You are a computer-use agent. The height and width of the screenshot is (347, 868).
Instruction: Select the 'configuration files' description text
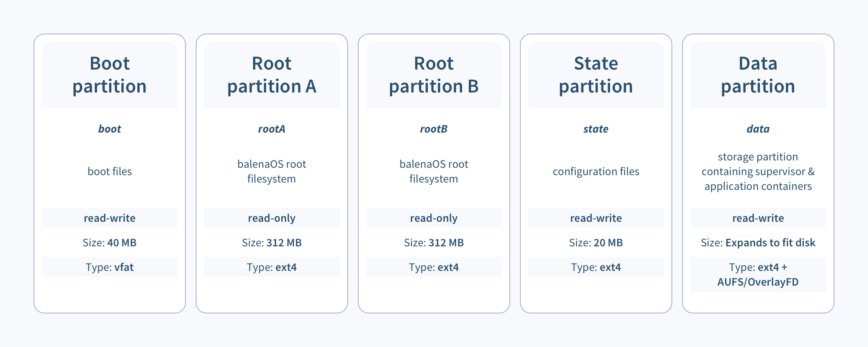click(596, 171)
